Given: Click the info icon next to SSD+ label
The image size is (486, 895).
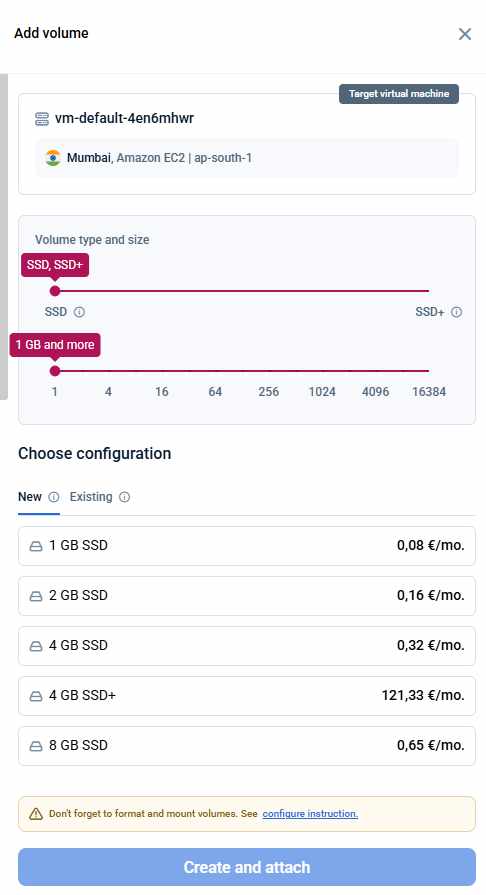Looking at the screenshot, I should (456, 312).
